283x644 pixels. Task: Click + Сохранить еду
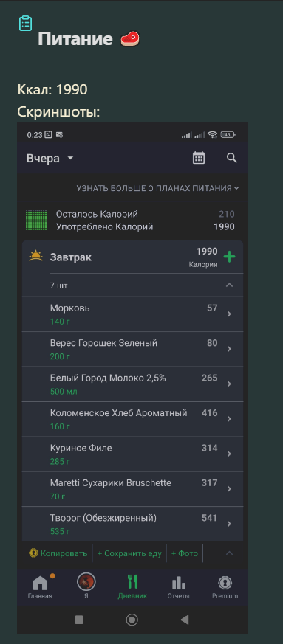(129, 553)
